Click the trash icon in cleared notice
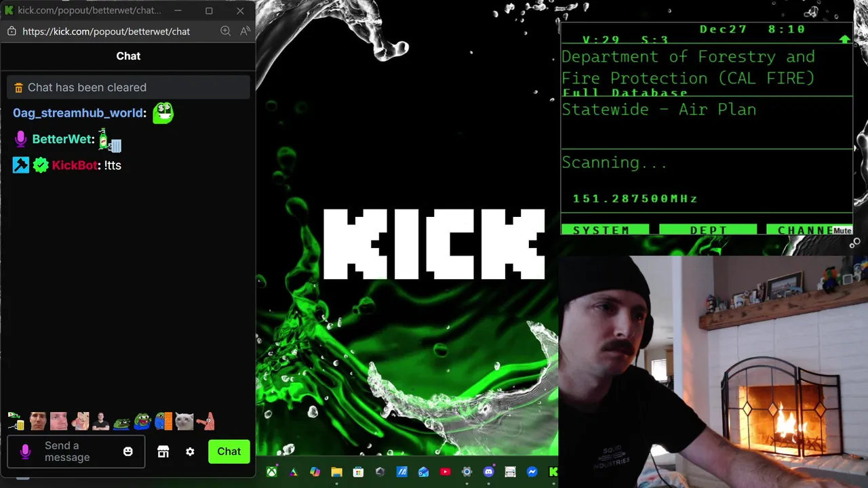Image resolution: width=868 pixels, height=488 pixels. coord(18,87)
